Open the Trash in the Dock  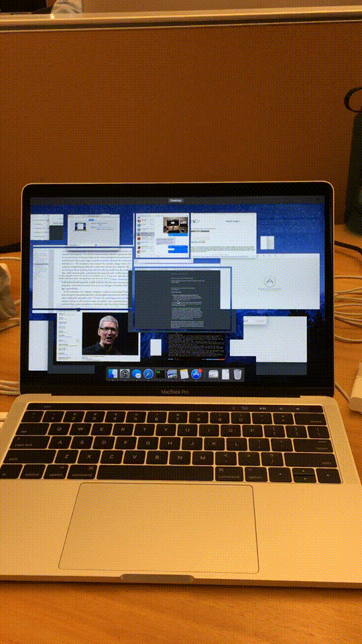(x=237, y=374)
